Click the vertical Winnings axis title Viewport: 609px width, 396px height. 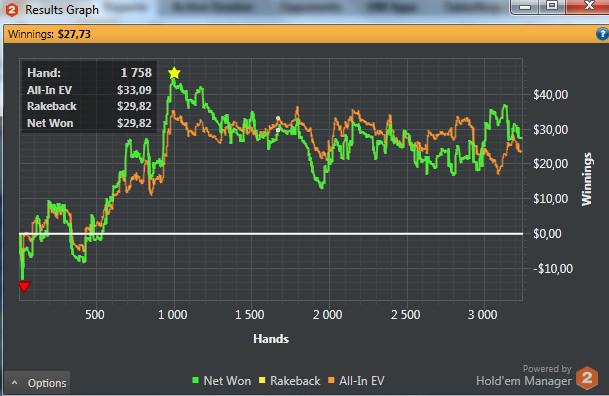tap(586, 179)
